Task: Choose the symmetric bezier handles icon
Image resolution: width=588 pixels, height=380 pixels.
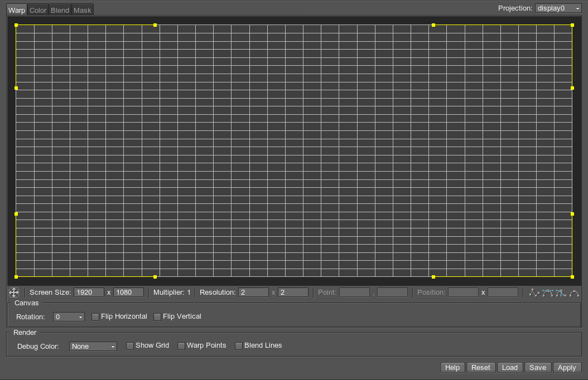Action: 548,293
